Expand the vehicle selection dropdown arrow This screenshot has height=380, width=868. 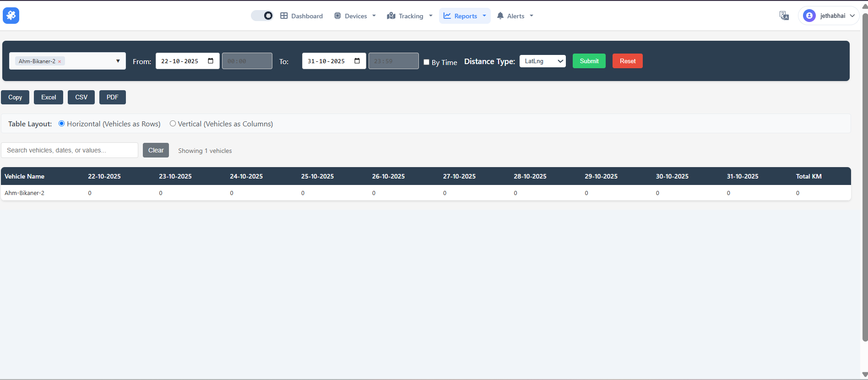tap(118, 61)
